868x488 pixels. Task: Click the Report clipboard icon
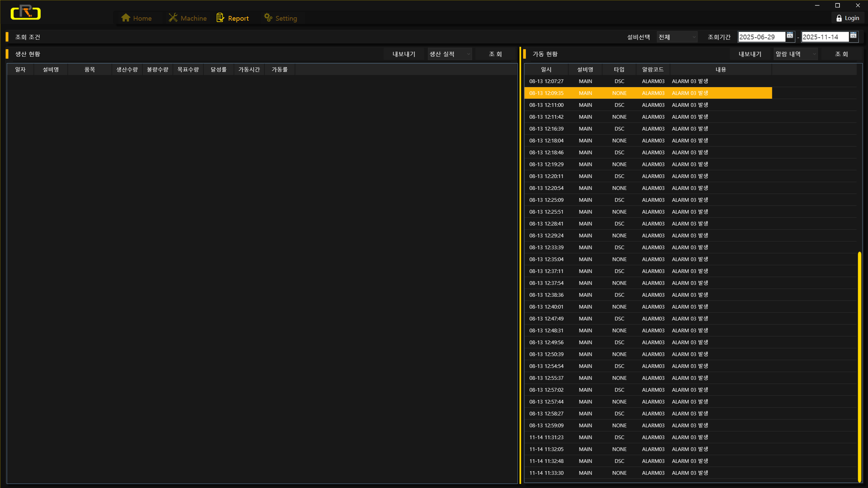pyautogui.click(x=220, y=18)
